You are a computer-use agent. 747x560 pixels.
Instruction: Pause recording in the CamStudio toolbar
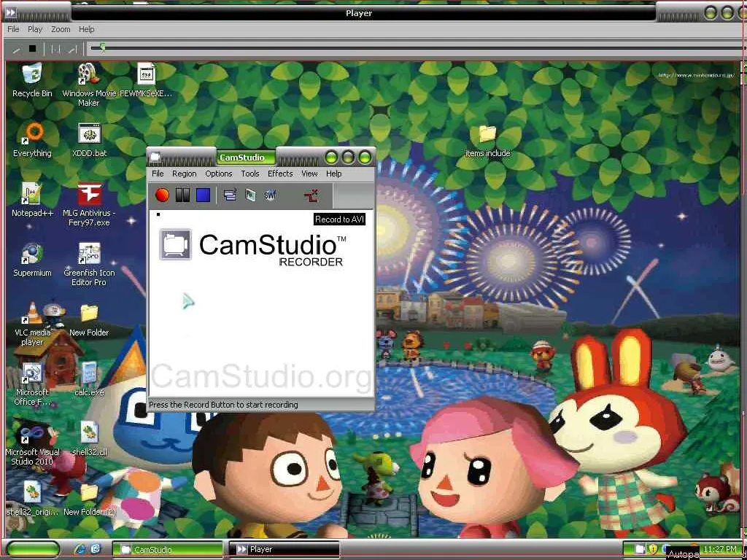point(182,195)
